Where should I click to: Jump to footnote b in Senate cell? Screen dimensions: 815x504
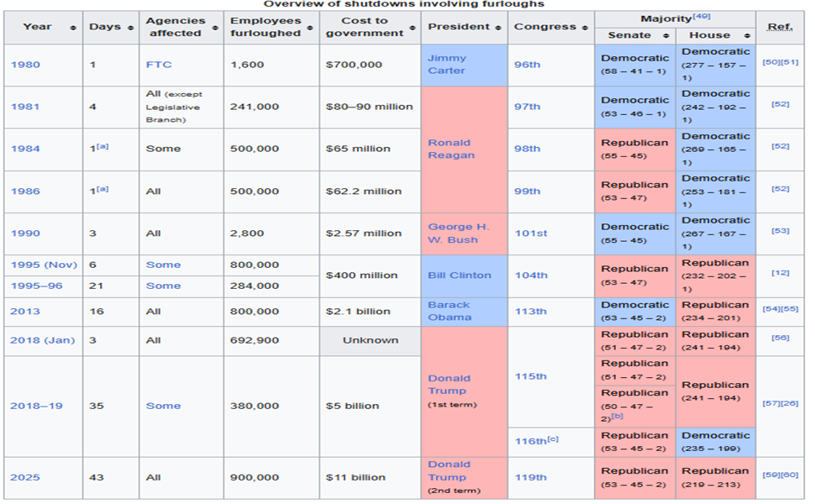point(618,416)
